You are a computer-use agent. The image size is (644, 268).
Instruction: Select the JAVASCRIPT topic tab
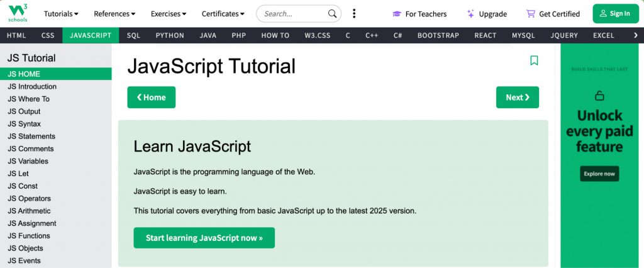(91, 35)
